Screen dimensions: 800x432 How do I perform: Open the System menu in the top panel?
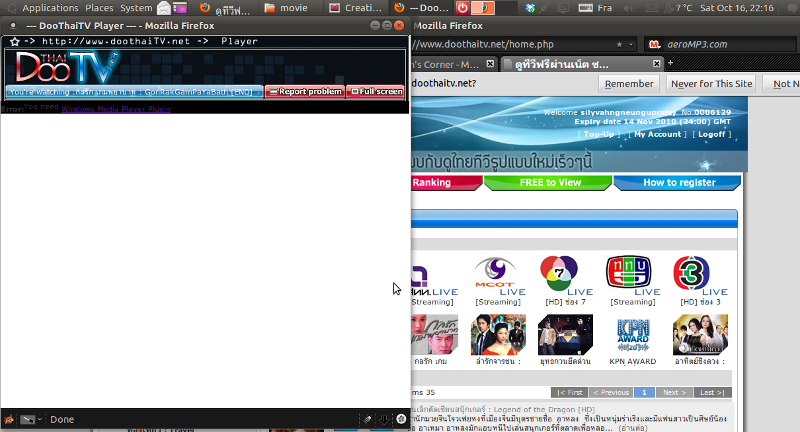coord(136,8)
